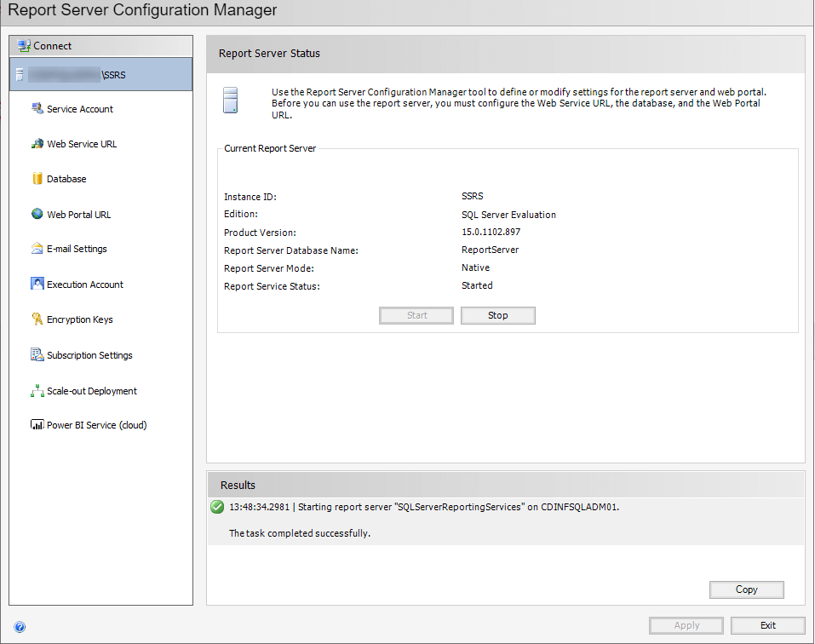Viewport: 815px width, 644px height.
Task: Open the Database settings page
Action: (66, 179)
